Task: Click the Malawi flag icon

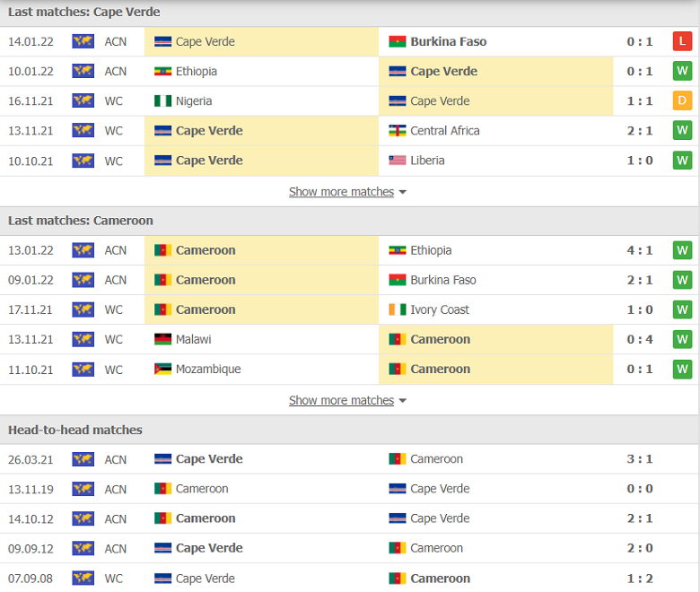Action: click(x=162, y=339)
